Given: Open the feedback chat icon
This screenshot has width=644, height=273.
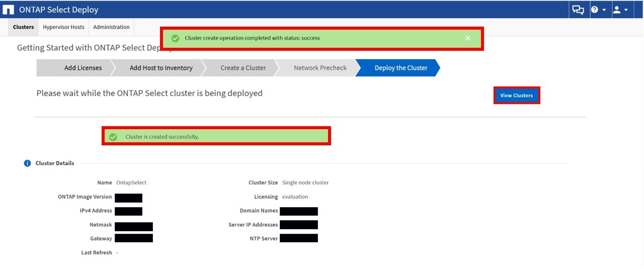Looking at the screenshot, I should pos(578,10).
